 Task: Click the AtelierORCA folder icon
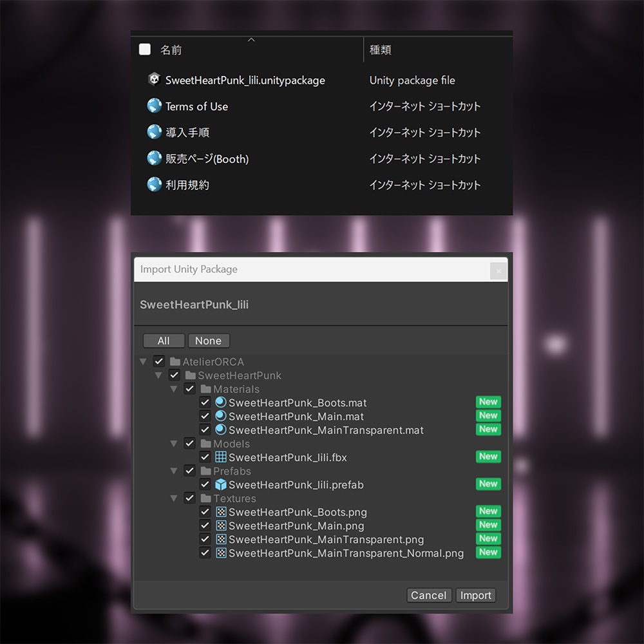(175, 361)
